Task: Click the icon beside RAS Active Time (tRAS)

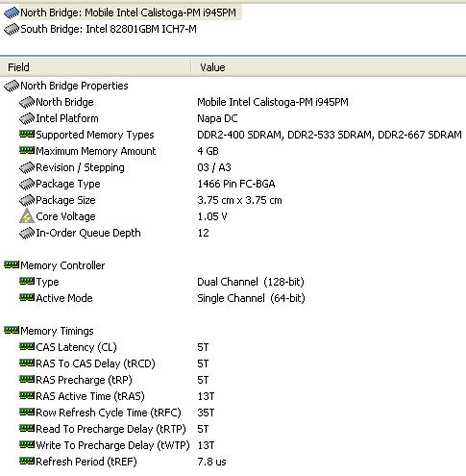Action: 27,396
